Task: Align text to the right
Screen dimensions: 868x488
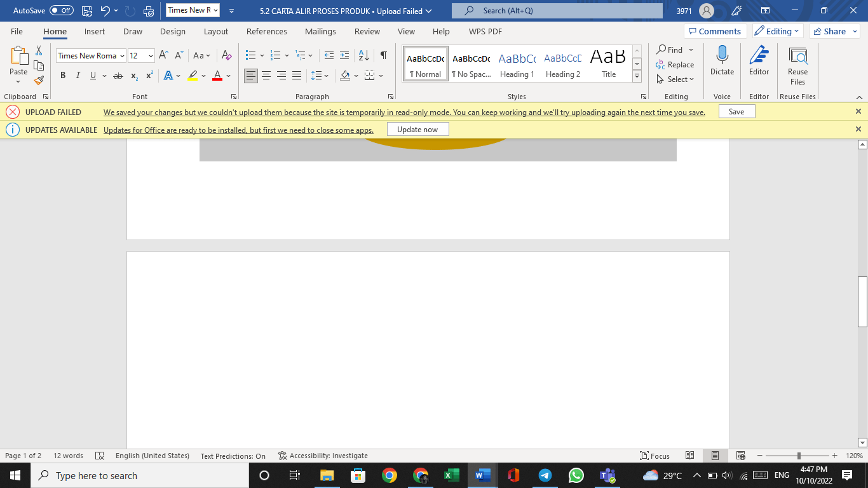Action: click(281, 76)
